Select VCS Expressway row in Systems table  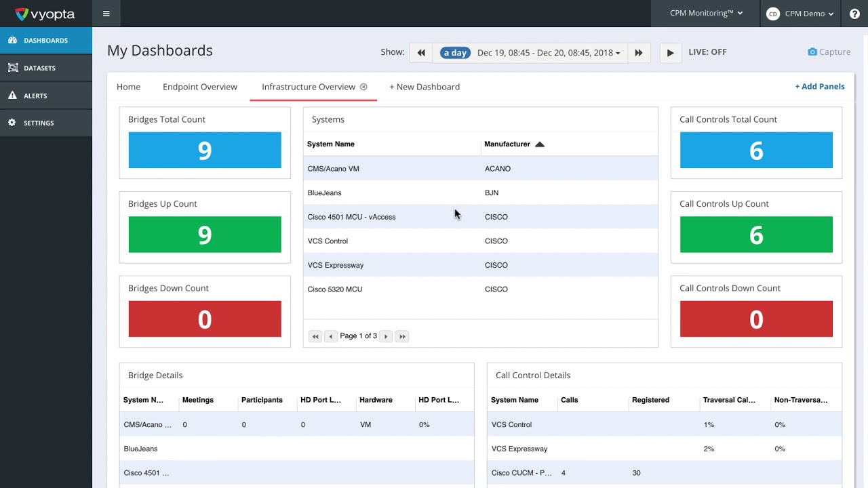coord(481,265)
